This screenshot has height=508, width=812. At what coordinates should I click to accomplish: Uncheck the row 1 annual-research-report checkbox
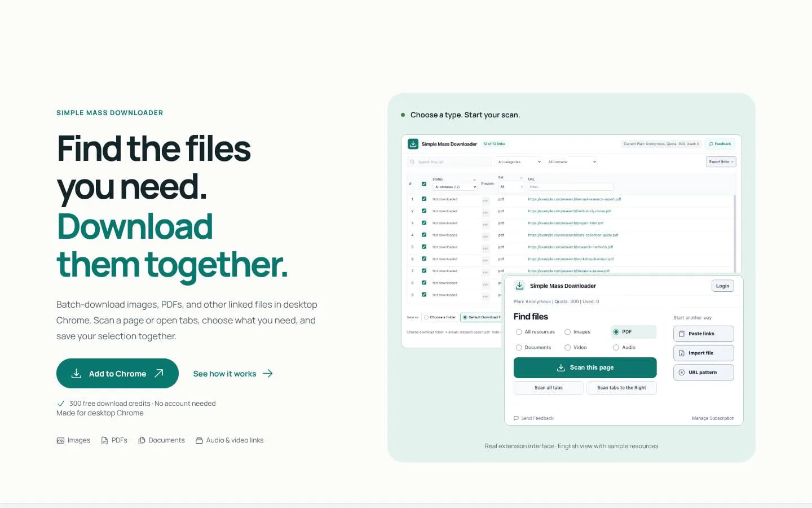[424, 199]
